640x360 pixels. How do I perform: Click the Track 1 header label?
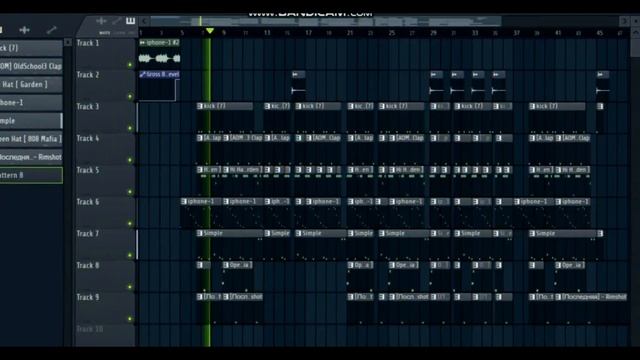(x=88, y=43)
